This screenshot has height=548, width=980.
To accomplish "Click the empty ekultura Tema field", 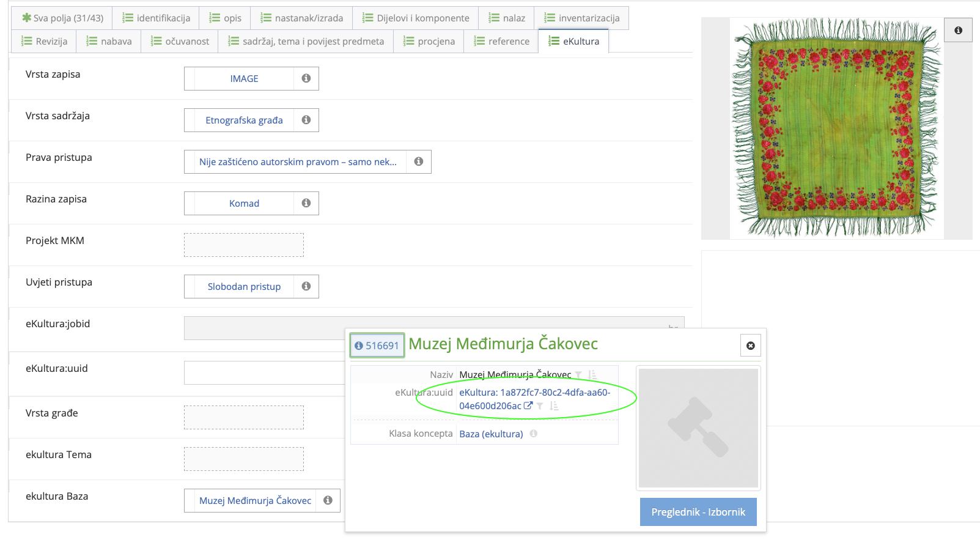I will tap(244, 459).
